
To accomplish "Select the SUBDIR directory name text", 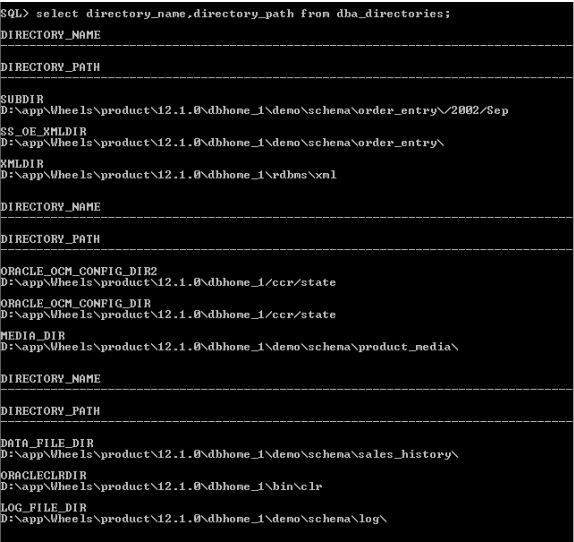I will [x=22, y=100].
